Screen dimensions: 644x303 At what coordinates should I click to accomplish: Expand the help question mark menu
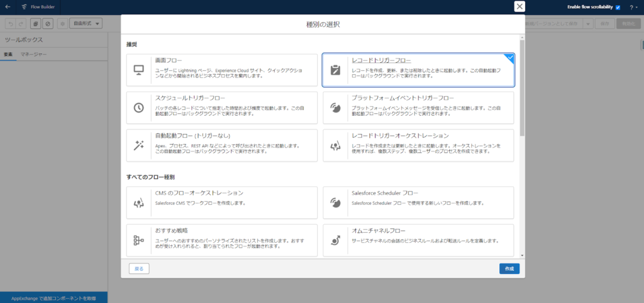632,7
